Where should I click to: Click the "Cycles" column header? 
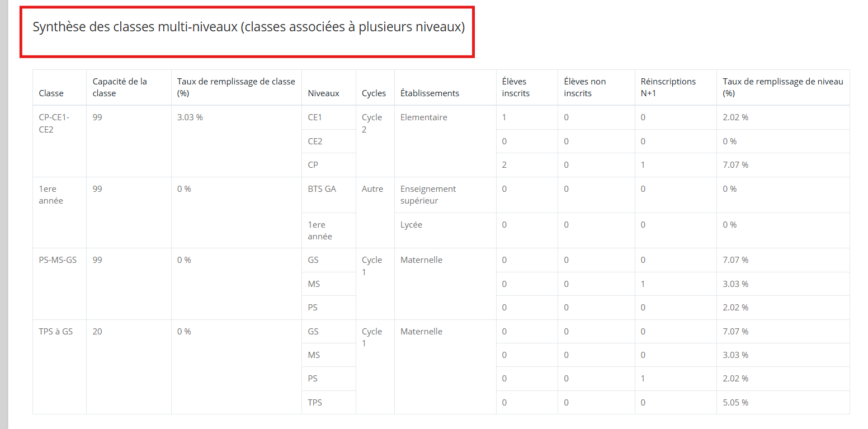374,93
